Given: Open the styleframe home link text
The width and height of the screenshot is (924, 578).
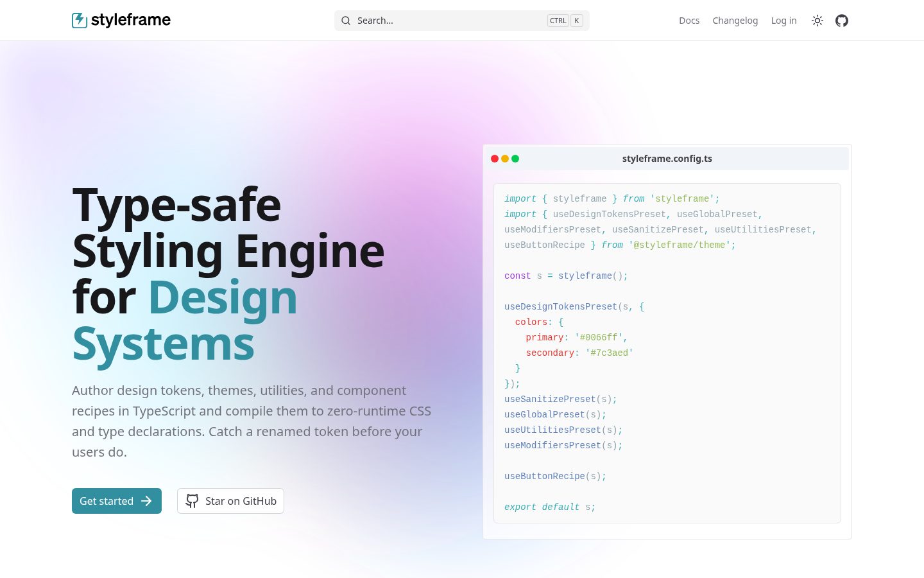Looking at the screenshot, I should pyautogui.click(x=131, y=20).
